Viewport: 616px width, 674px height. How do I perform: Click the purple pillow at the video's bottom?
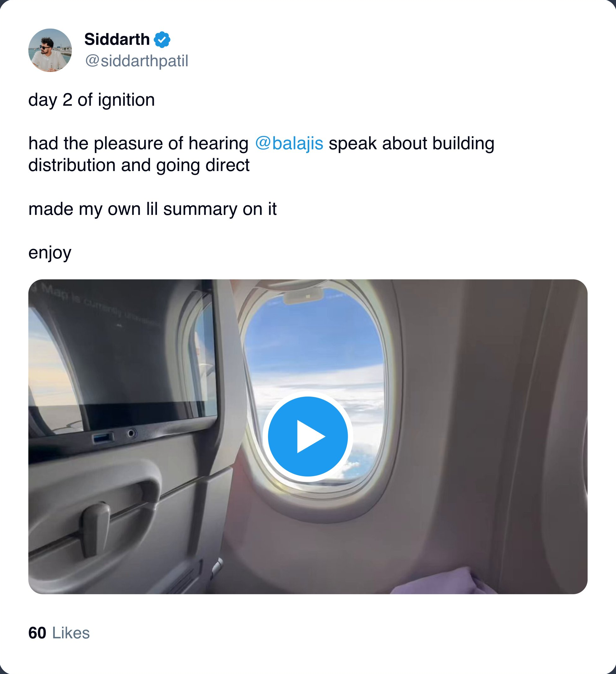(x=444, y=582)
